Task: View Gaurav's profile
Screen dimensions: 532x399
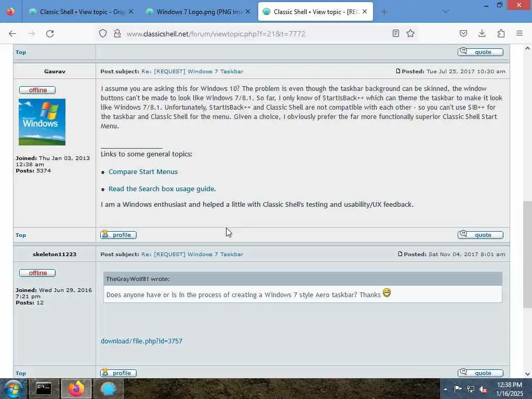Action: (x=118, y=235)
